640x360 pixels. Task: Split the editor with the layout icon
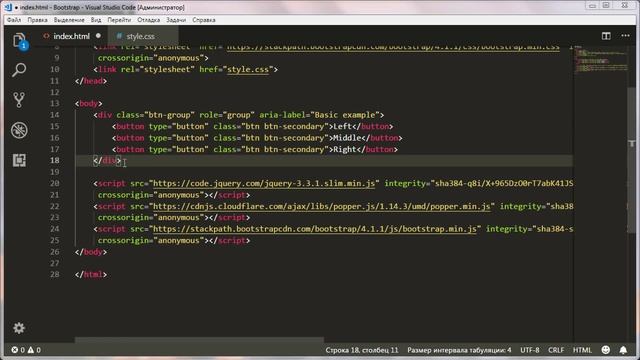(x=606, y=36)
